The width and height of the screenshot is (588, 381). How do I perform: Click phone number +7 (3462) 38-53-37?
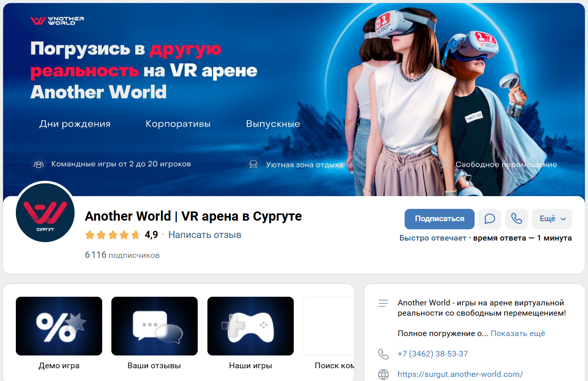433,353
